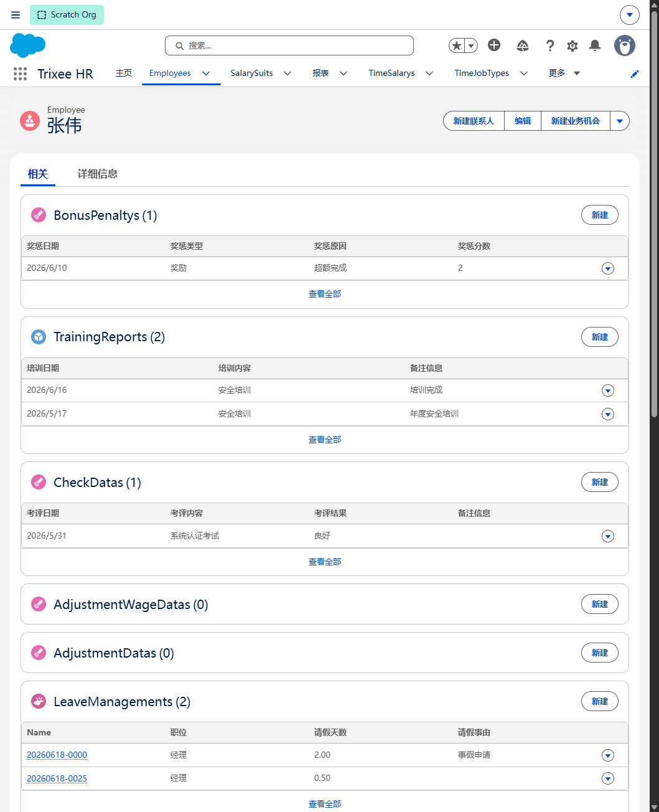Expand the SalarySuits tab chevron
Screen dimensions: 659x812
tap(287, 73)
